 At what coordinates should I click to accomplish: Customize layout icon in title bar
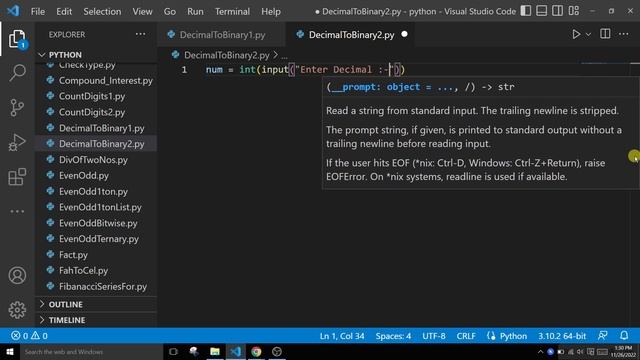[x=574, y=11]
